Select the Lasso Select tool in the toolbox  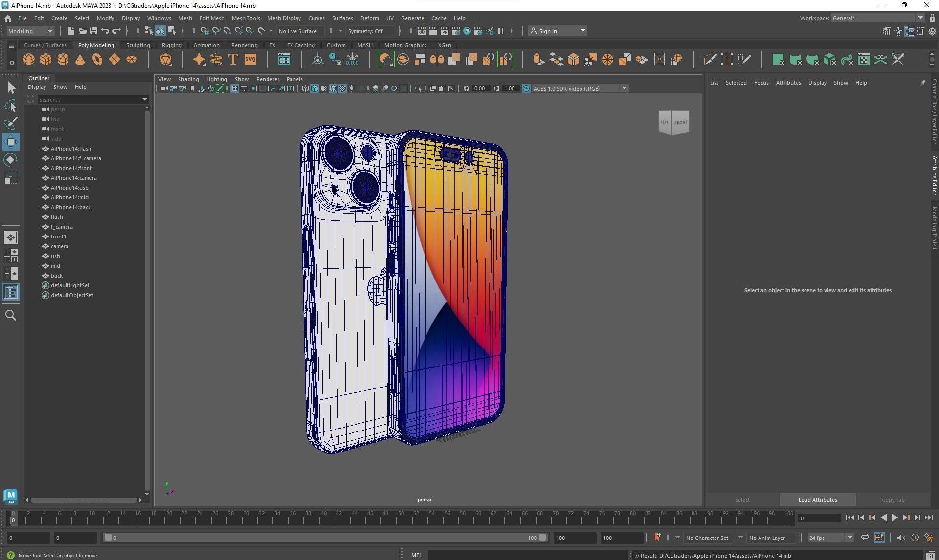[x=11, y=106]
